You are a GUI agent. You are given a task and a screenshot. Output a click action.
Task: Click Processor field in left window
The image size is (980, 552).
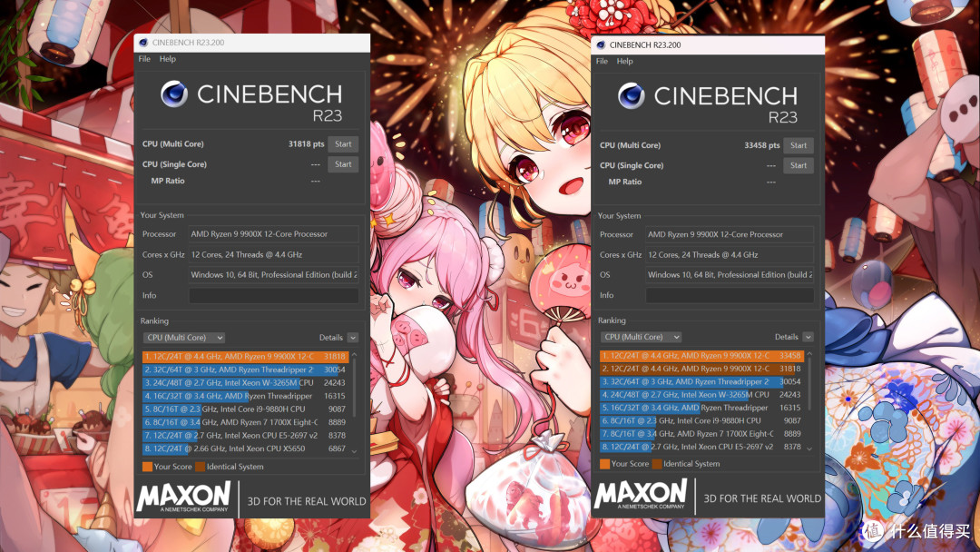click(x=274, y=234)
